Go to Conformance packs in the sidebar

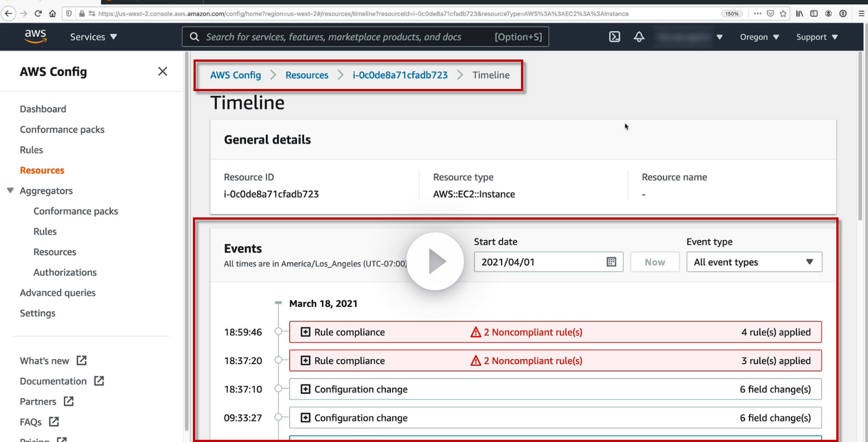[x=62, y=130]
